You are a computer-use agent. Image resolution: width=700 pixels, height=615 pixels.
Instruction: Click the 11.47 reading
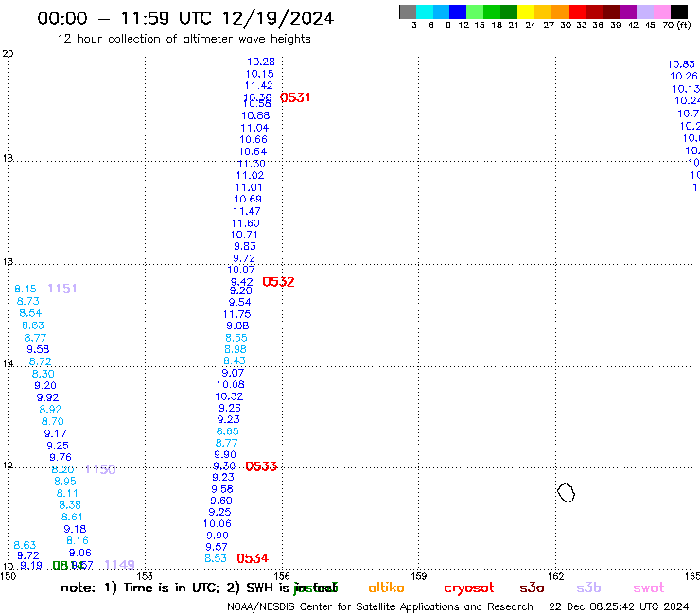(x=247, y=211)
